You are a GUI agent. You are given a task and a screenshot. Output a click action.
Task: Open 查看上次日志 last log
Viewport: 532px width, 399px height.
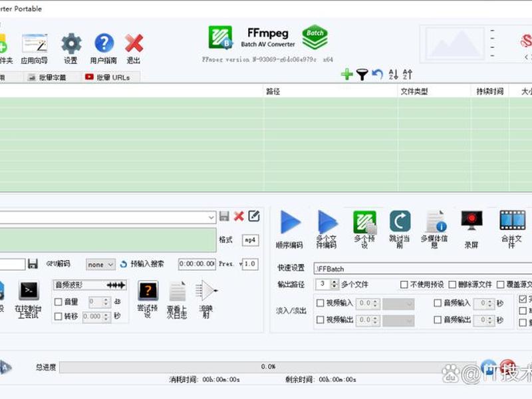[177, 300]
